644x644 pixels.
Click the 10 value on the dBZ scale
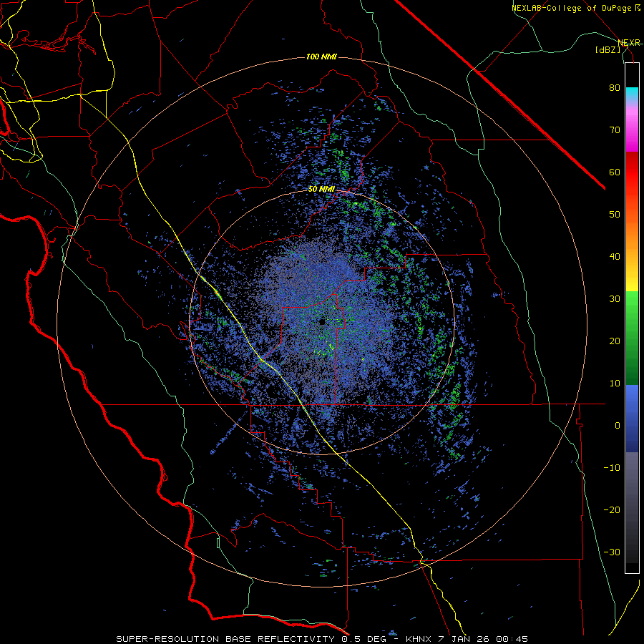pyautogui.click(x=615, y=384)
